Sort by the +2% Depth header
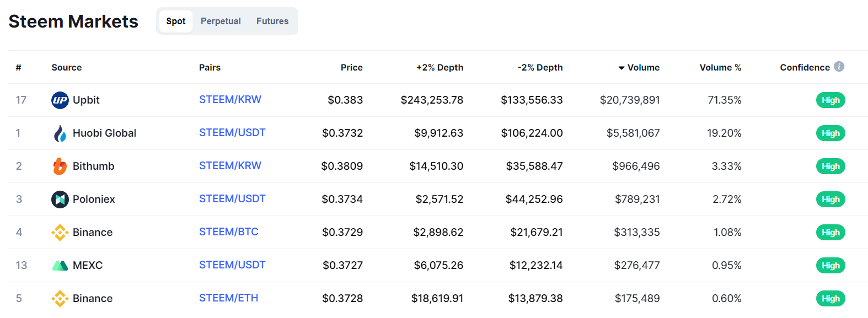Image resolution: width=868 pixels, height=318 pixels. [440, 67]
